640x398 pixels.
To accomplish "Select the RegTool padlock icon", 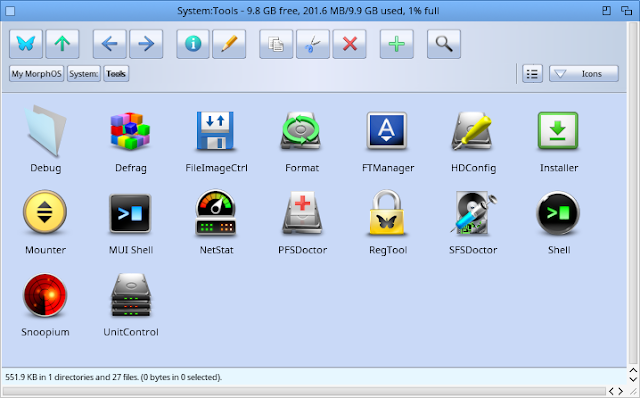I will coord(387,213).
